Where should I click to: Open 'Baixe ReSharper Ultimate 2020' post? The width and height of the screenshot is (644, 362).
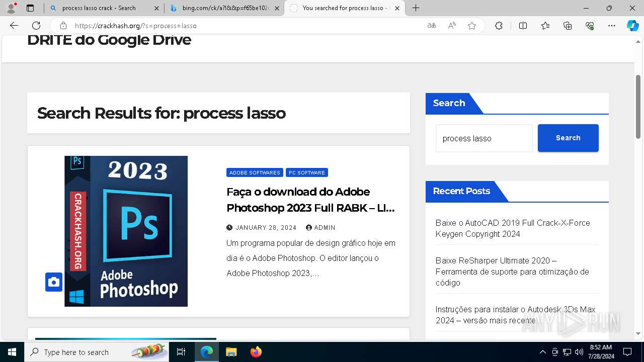point(512,271)
